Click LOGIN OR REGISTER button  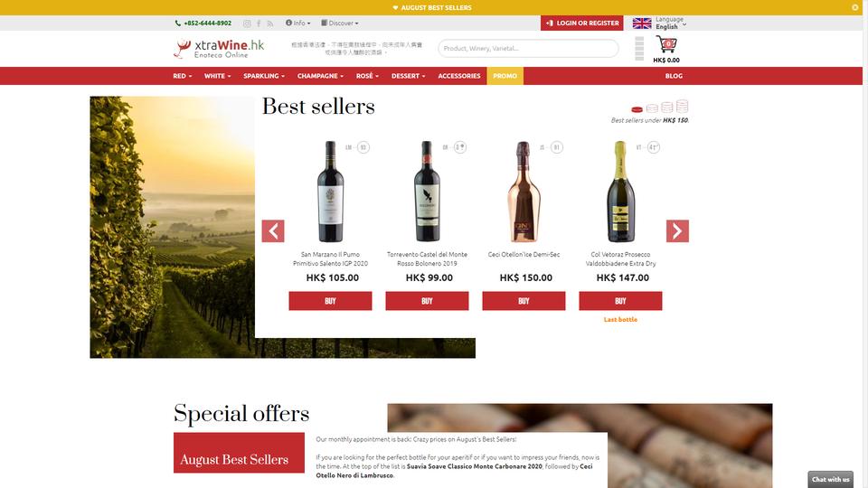pos(581,23)
